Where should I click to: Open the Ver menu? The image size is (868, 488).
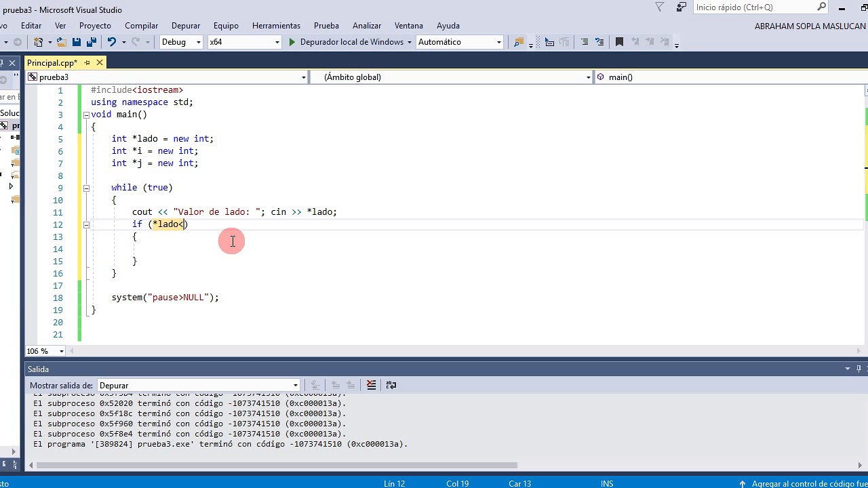point(60,26)
